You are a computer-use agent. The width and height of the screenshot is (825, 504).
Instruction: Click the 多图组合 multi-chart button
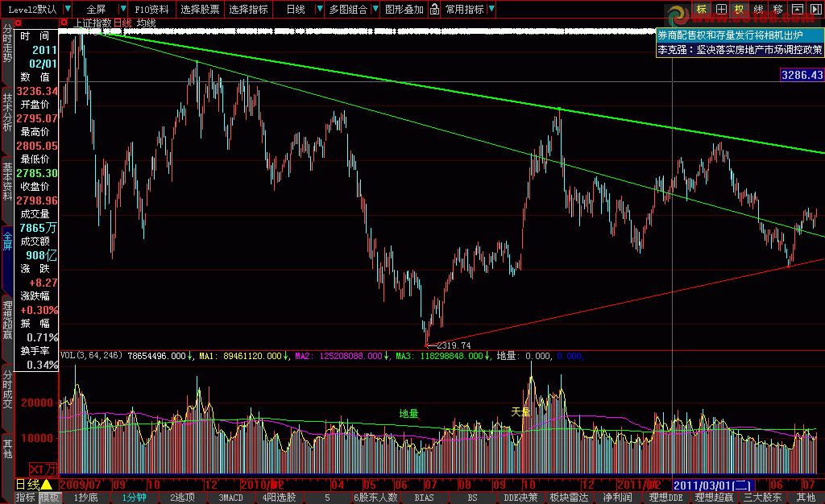click(348, 10)
